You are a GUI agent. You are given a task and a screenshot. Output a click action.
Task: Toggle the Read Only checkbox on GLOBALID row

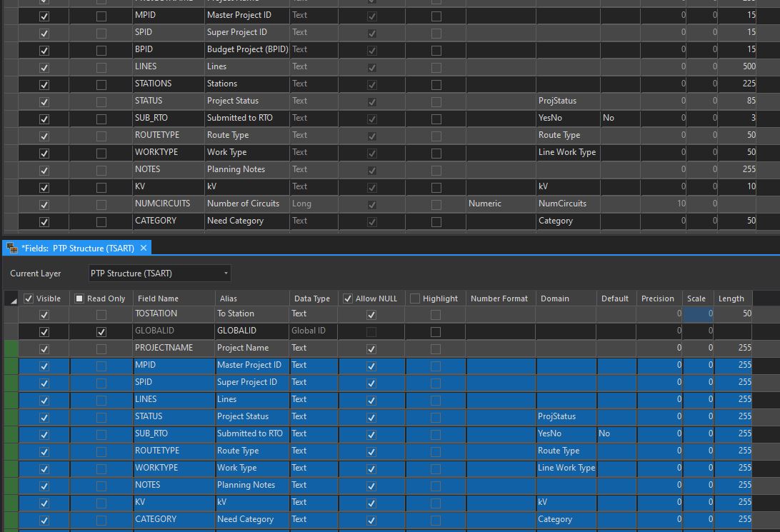click(x=101, y=331)
